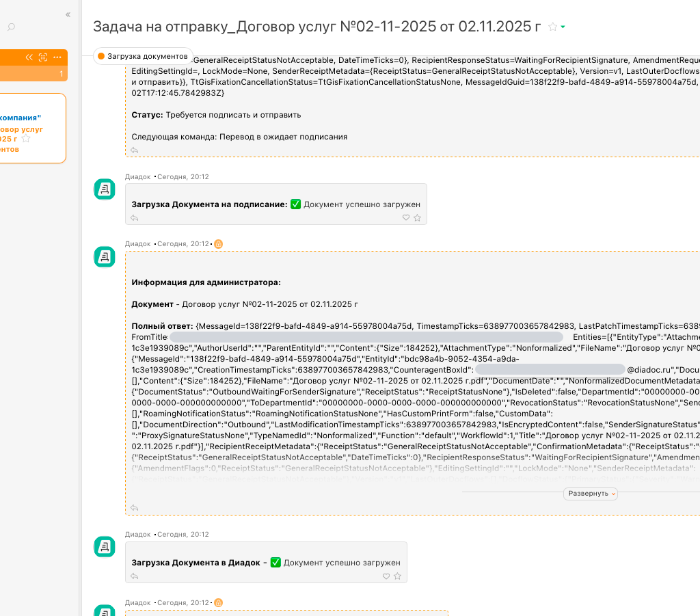Reply to 'Загрузка Документа на подписание' message
Screen dimensions: 700x616
pyautogui.click(x=135, y=218)
